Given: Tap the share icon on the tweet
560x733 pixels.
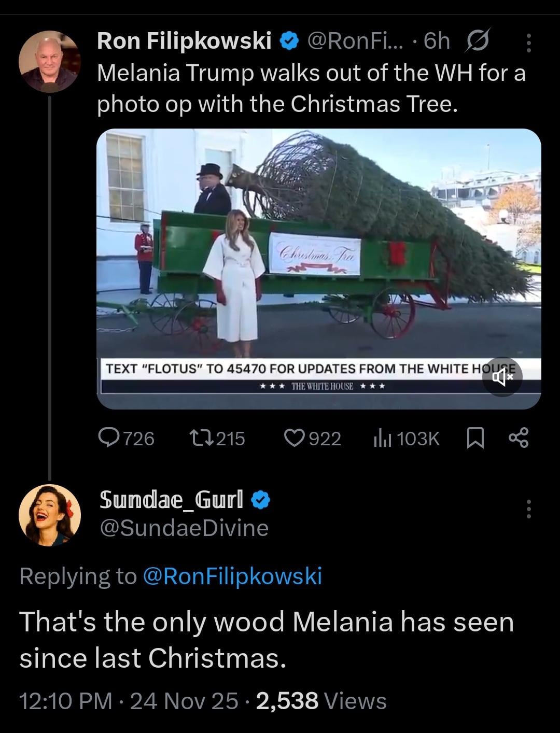Looking at the screenshot, I should (519, 439).
